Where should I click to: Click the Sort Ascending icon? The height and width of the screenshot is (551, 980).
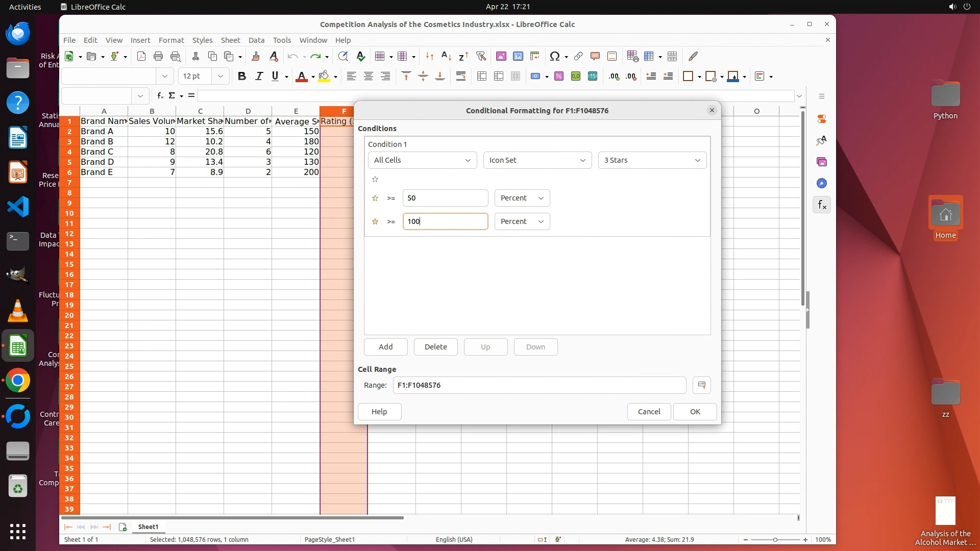(446, 57)
